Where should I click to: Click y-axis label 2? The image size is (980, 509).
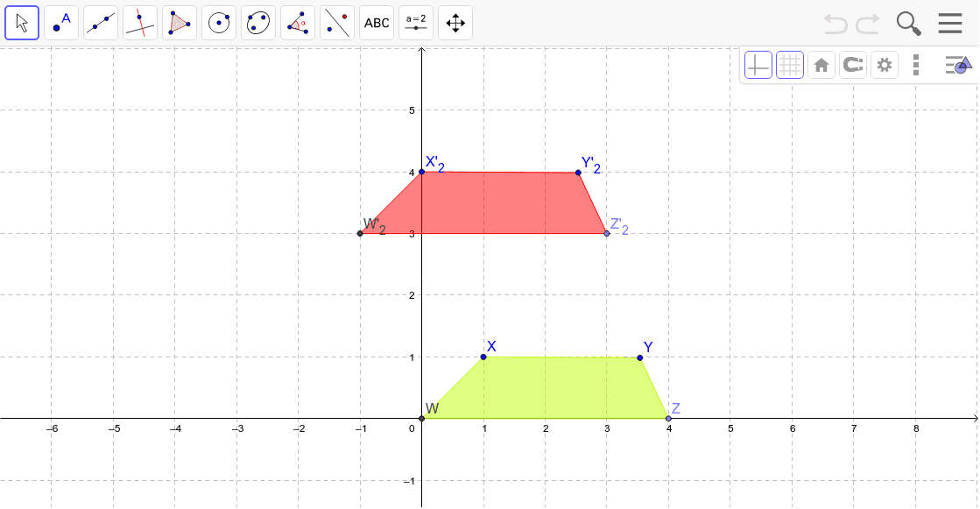pyautogui.click(x=412, y=295)
